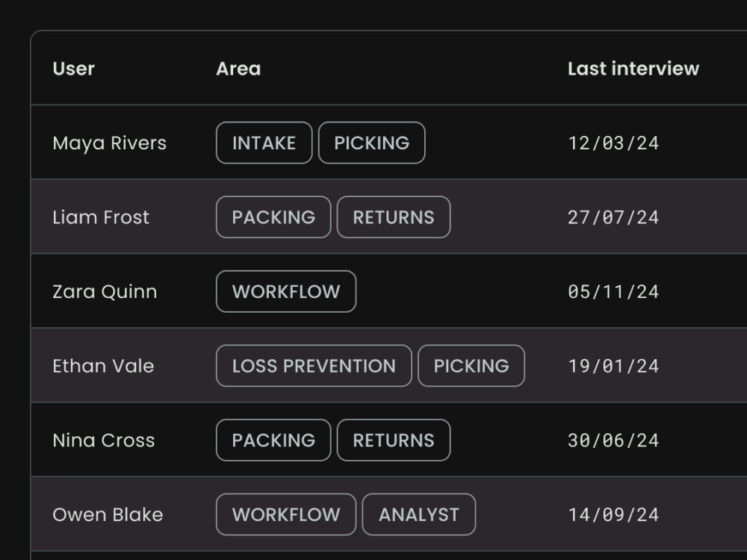This screenshot has height=560, width=747.
Task: Select the INTAKE tag for Maya Rivers
Action: tap(264, 143)
